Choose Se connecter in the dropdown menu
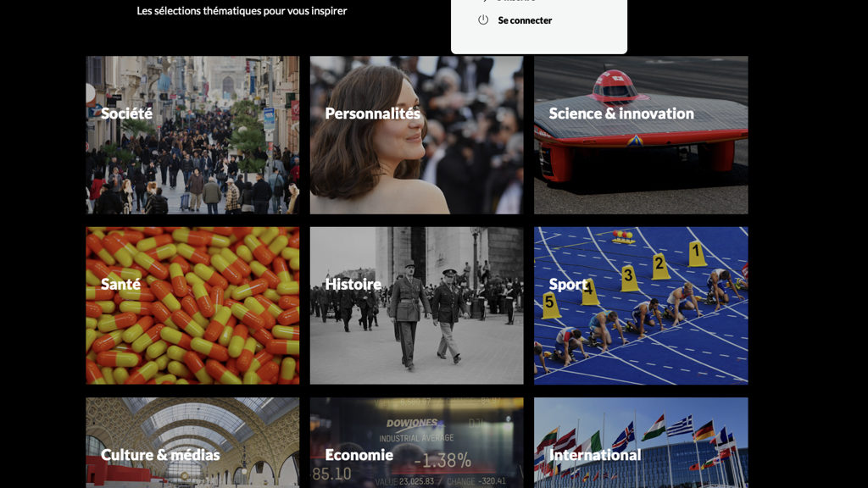868x488 pixels. tap(525, 20)
